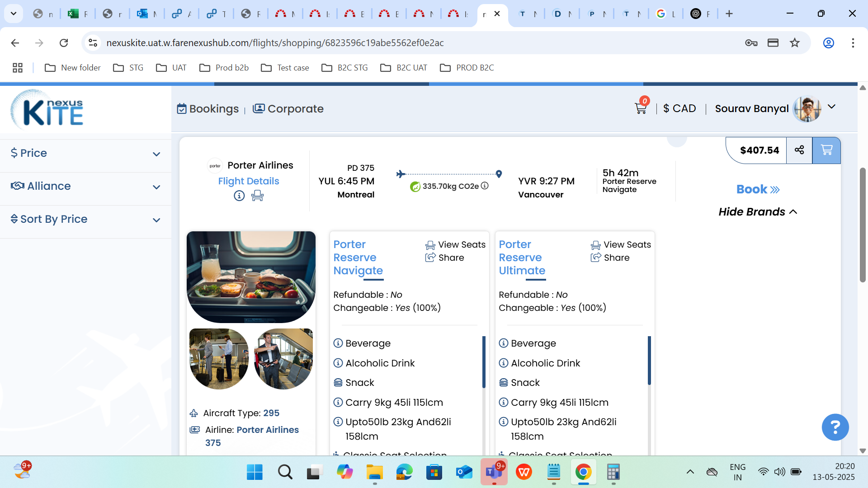The width and height of the screenshot is (868, 488).
Task: Select the Porter Reserve Ultimate brand title
Action: (x=522, y=258)
